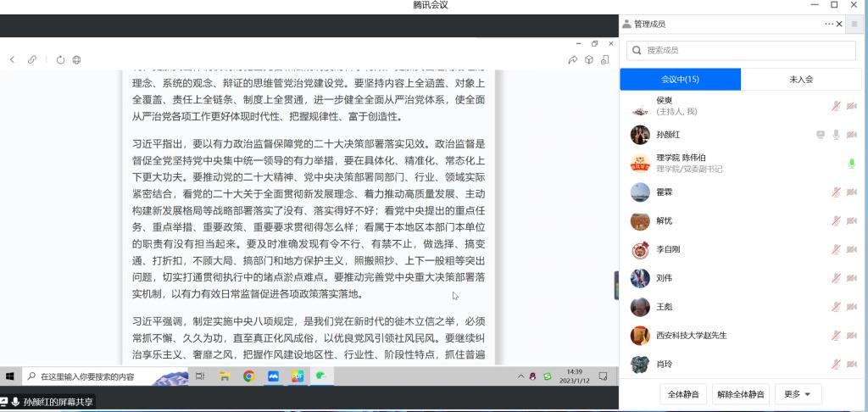Switch to the 未入会 tab
Viewport: 868px width, 412px height.
[x=801, y=79]
